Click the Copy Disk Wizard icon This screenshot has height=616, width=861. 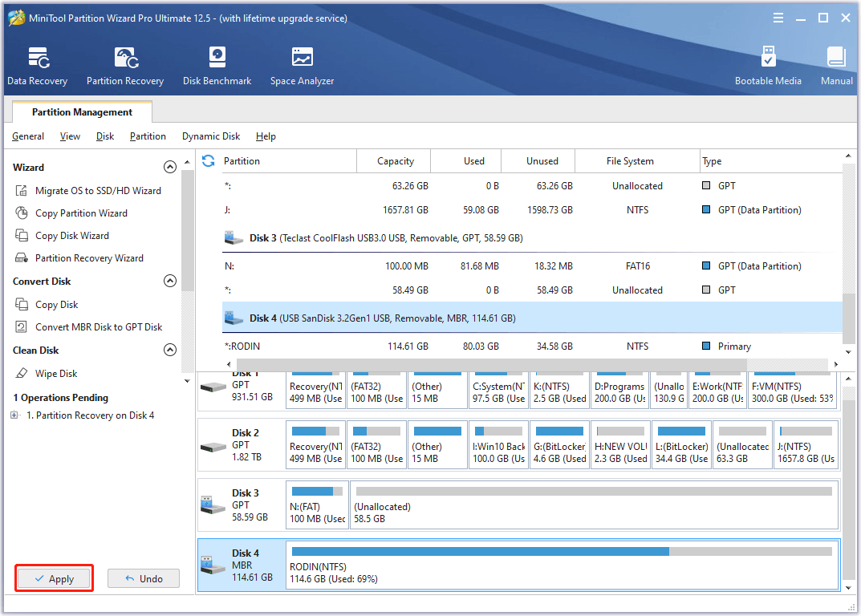point(22,236)
